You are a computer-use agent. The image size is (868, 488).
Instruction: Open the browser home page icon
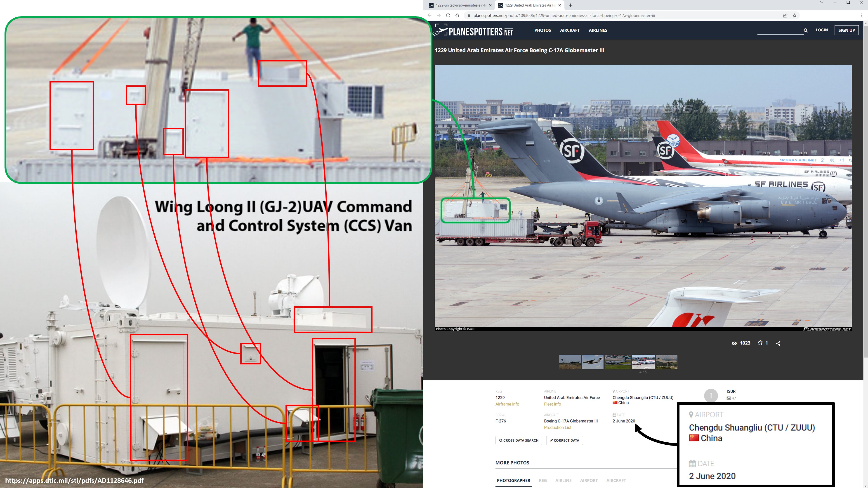(x=457, y=16)
